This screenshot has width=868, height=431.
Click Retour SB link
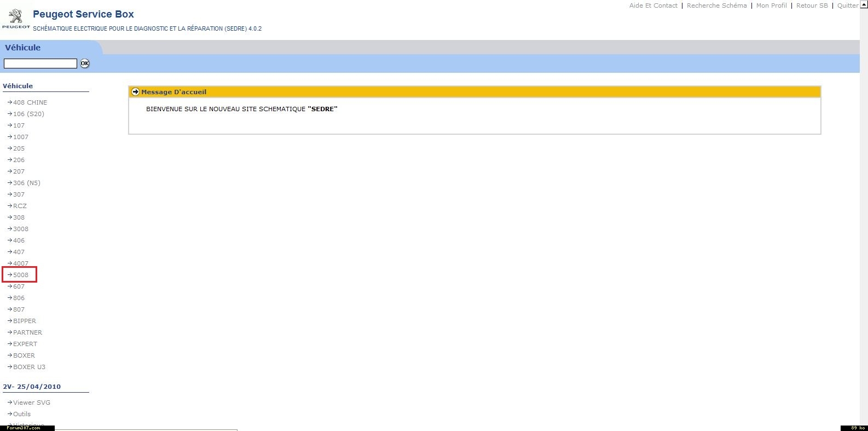click(x=812, y=5)
